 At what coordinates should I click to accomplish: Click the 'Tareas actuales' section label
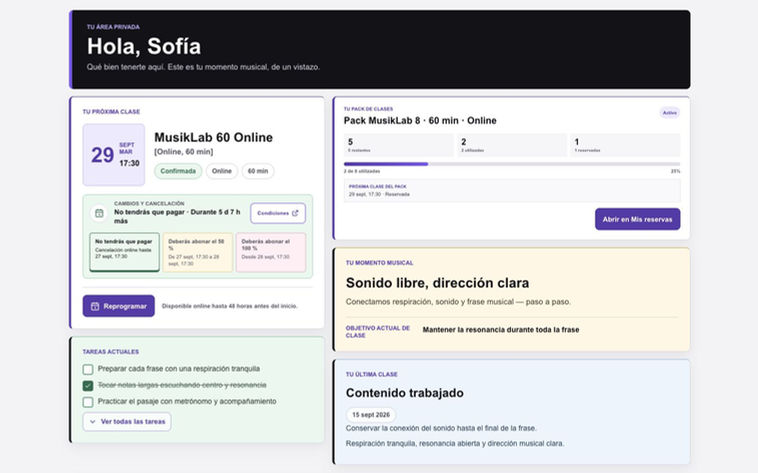click(111, 352)
